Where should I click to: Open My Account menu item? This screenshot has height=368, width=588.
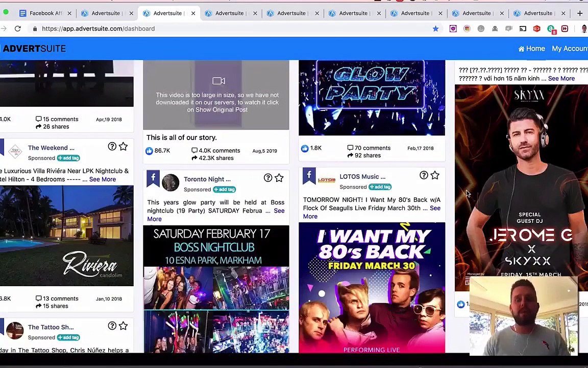570,49
